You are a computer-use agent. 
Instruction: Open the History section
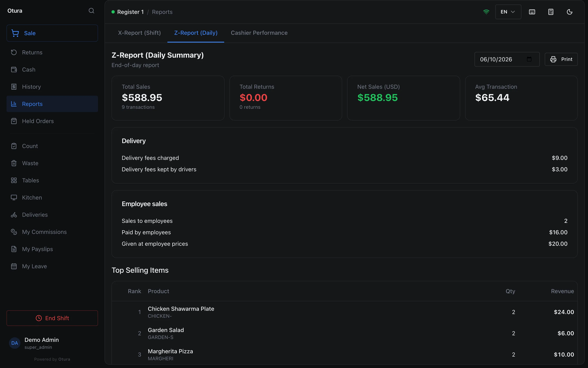click(x=52, y=87)
